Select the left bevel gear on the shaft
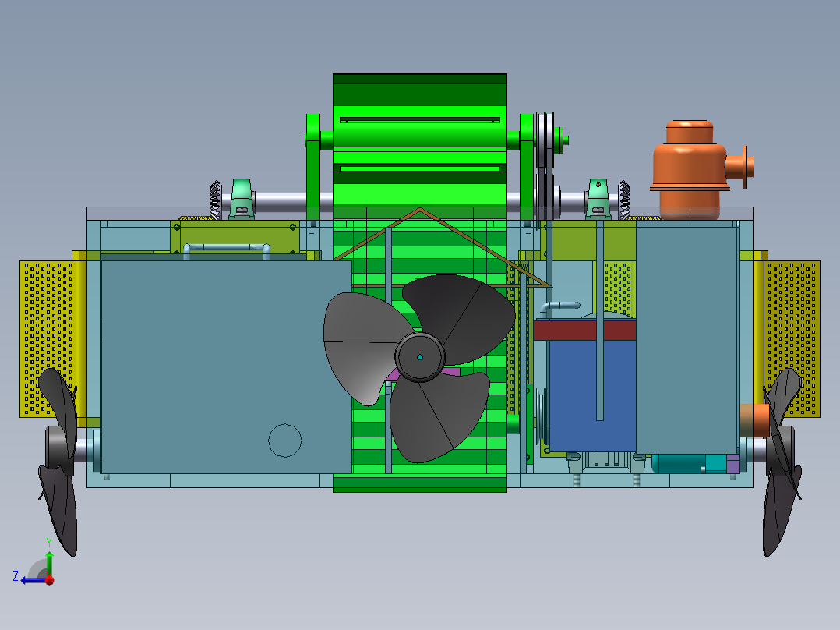The image size is (840, 630). [215, 200]
